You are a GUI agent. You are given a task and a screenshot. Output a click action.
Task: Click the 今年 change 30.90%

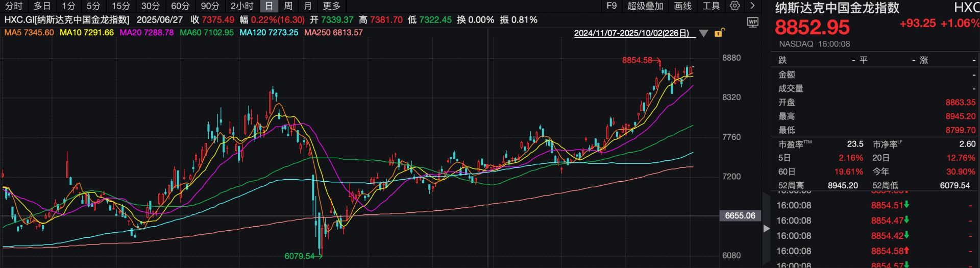point(961,172)
